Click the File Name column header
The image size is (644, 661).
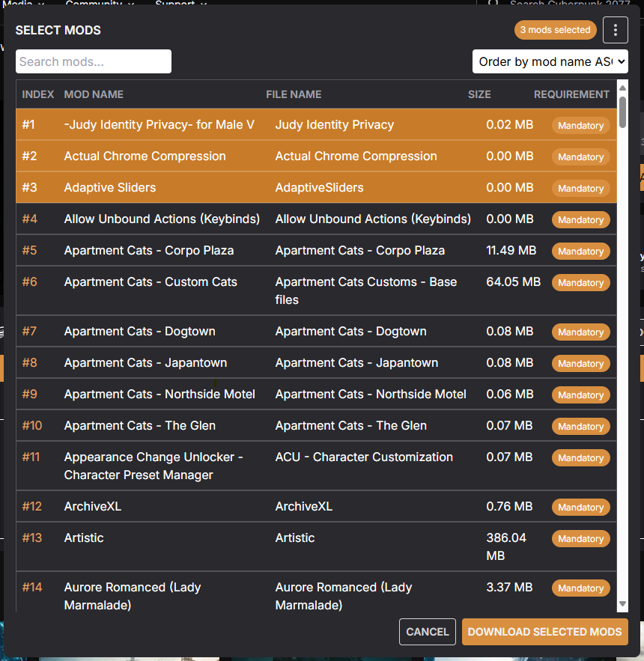[x=294, y=94]
